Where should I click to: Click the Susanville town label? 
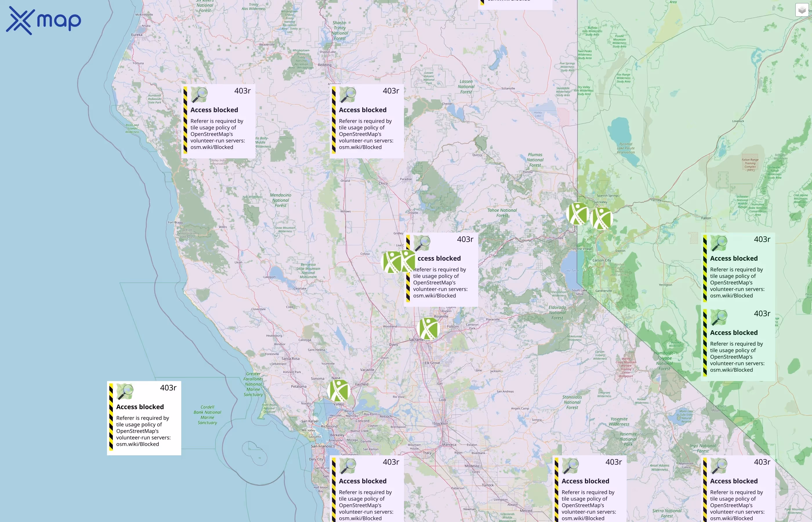(508, 88)
